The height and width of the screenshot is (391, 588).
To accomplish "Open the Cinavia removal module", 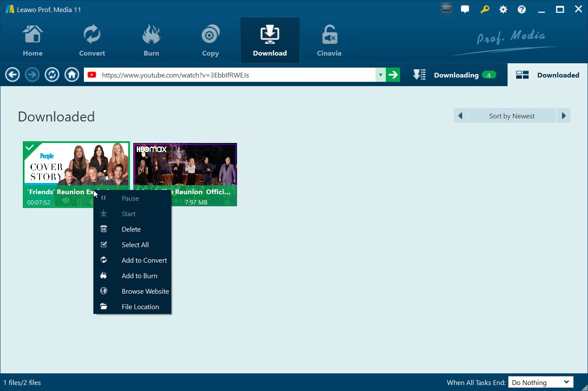I will tap(329, 41).
